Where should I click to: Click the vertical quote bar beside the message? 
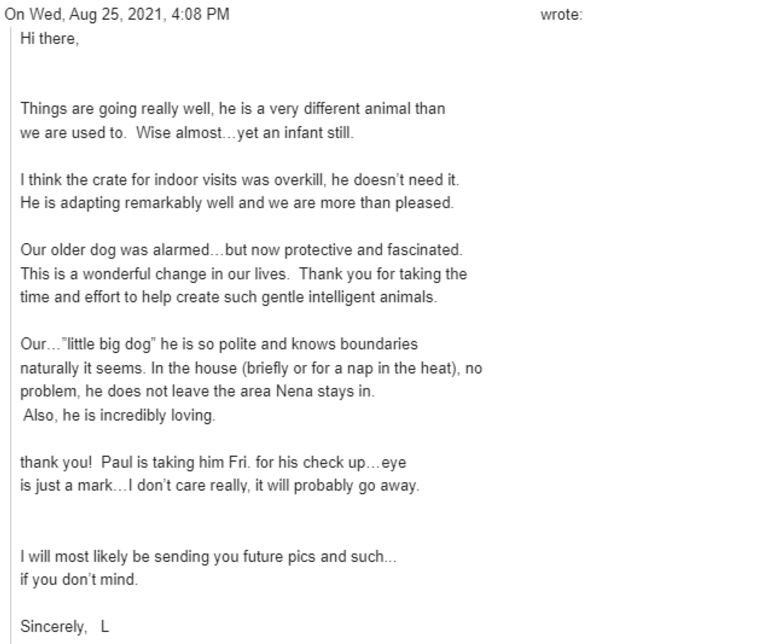point(10,336)
